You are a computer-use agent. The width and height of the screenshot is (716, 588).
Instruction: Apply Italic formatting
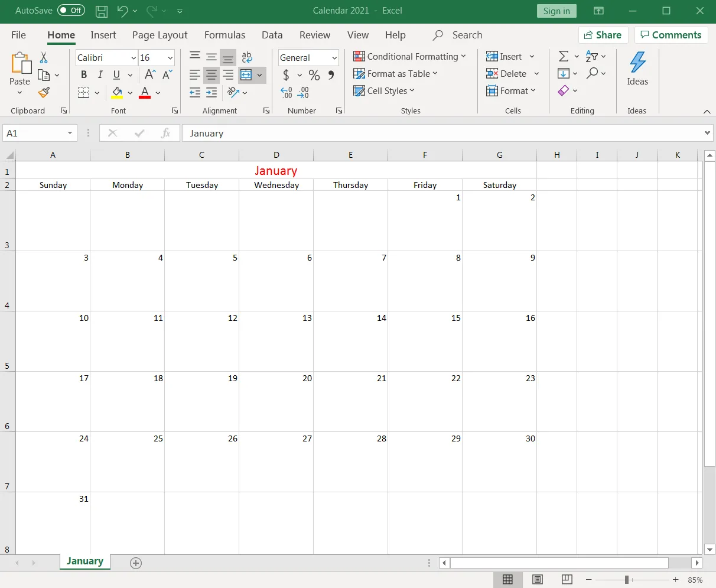[99, 75]
